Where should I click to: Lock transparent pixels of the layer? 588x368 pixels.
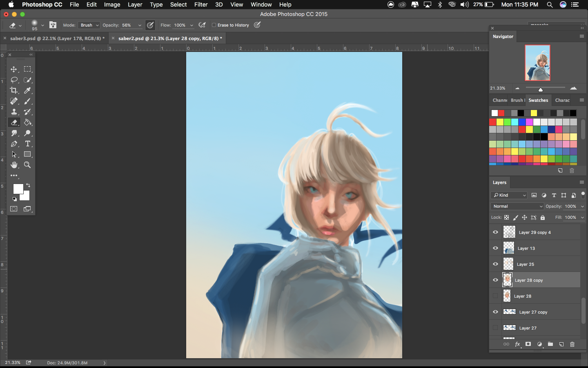point(507,218)
